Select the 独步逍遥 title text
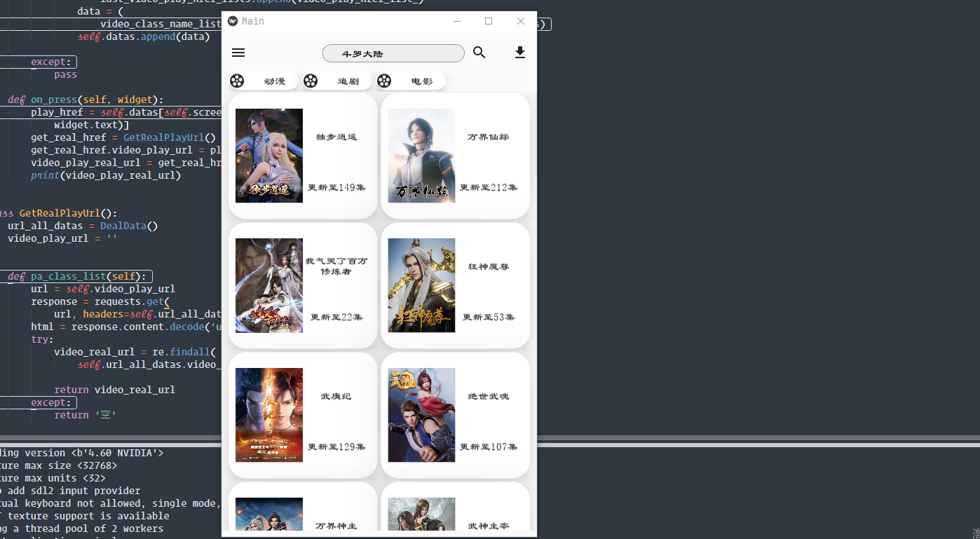980x539 pixels. pyautogui.click(x=336, y=137)
